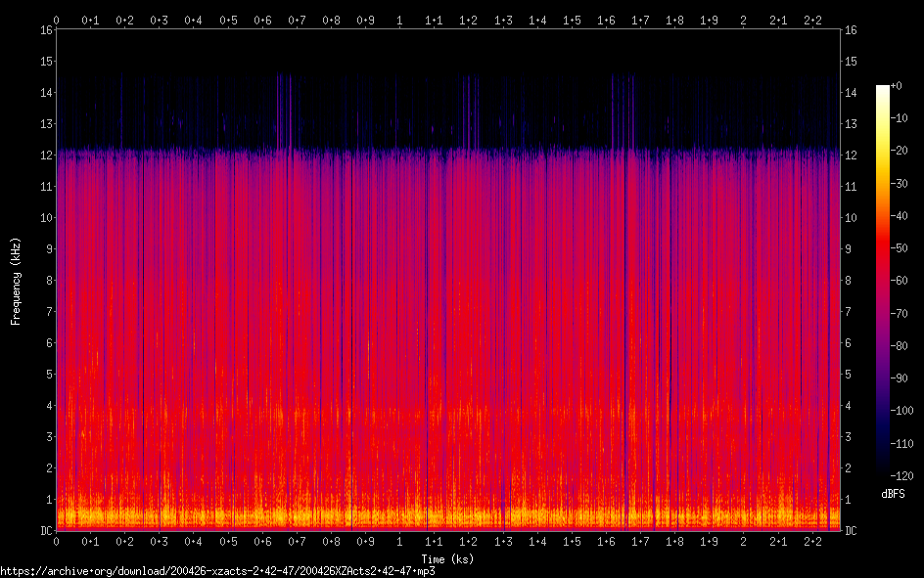The height and width of the screenshot is (578, 924).
Task: Click the "-60" color scale label
Action: coord(899,281)
